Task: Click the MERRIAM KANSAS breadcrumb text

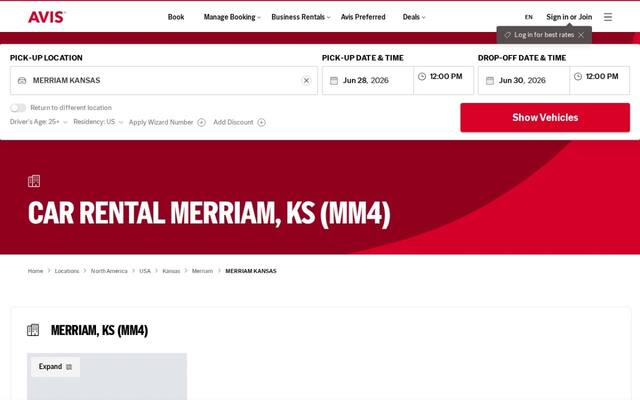Action: pos(251,271)
